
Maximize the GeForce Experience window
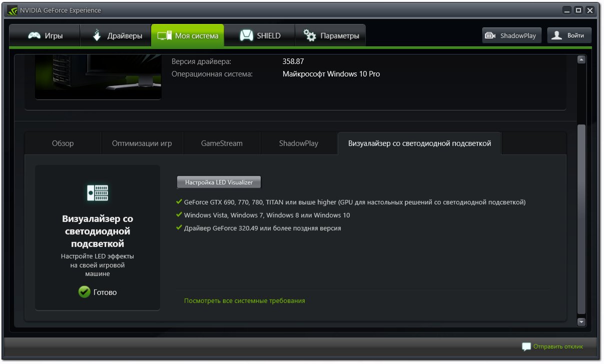tap(578, 10)
